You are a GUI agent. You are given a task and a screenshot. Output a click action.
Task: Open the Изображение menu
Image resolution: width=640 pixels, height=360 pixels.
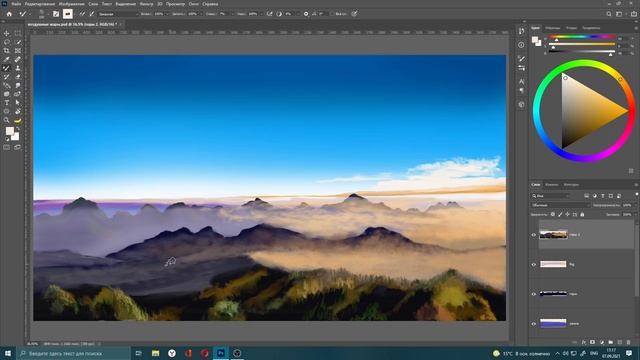[71, 4]
